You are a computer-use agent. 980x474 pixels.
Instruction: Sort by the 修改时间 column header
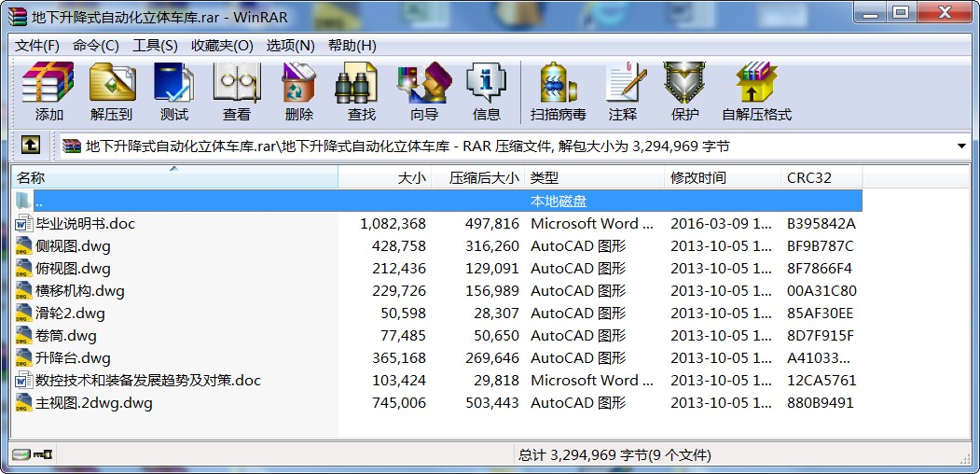723,177
